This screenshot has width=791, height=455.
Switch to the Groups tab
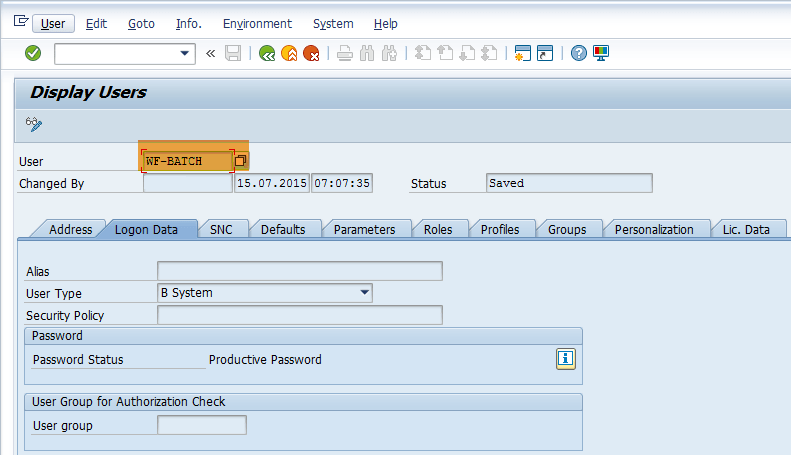pos(567,230)
